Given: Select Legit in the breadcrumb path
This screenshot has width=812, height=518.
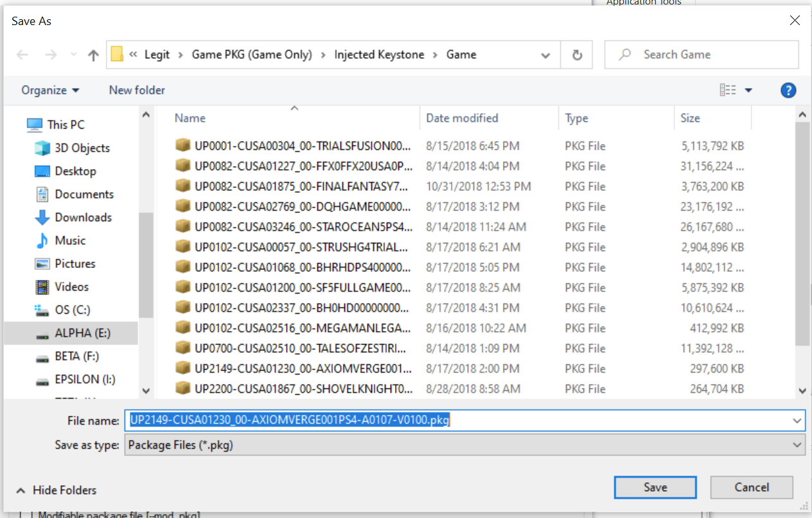Looking at the screenshot, I should [x=157, y=55].
